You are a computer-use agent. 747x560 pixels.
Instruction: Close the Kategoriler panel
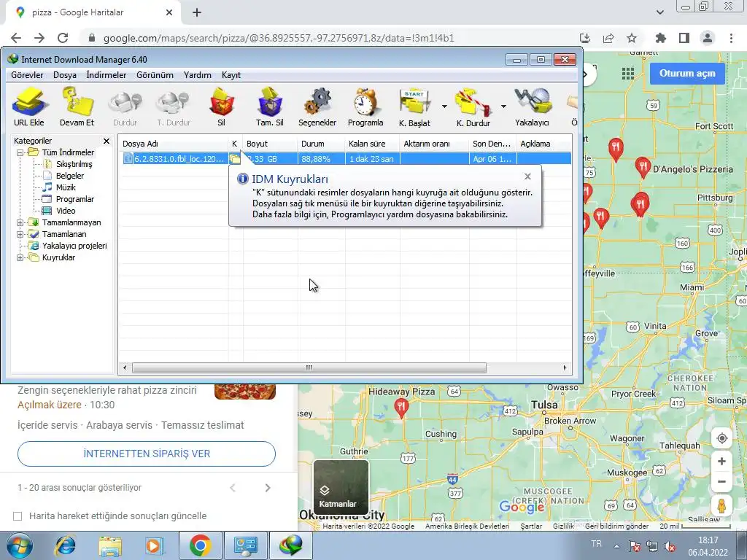(x=107, y=141)
